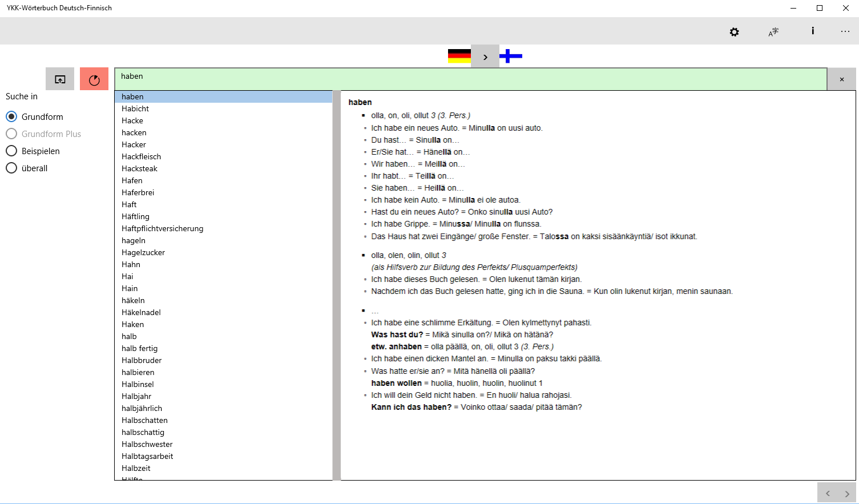Select 'Halbbruder' in the word list

pyautogui.click(x=223, y=360)
